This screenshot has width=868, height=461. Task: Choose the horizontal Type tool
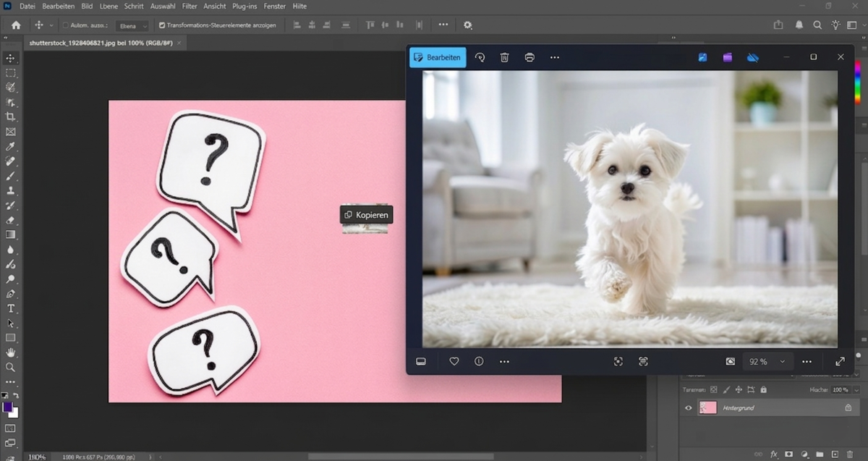coord(10,308)
